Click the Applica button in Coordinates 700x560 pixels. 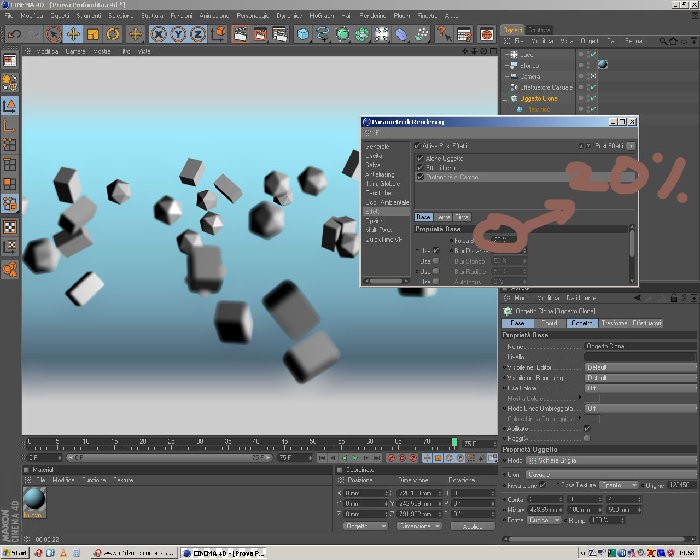point(472,527)
